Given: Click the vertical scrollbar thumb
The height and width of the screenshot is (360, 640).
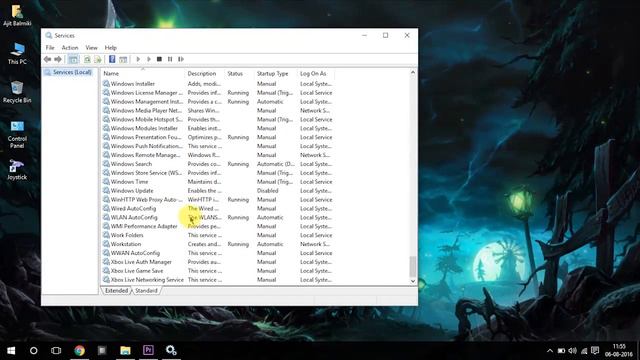Looking at the screenshot, I should point(413,267).
